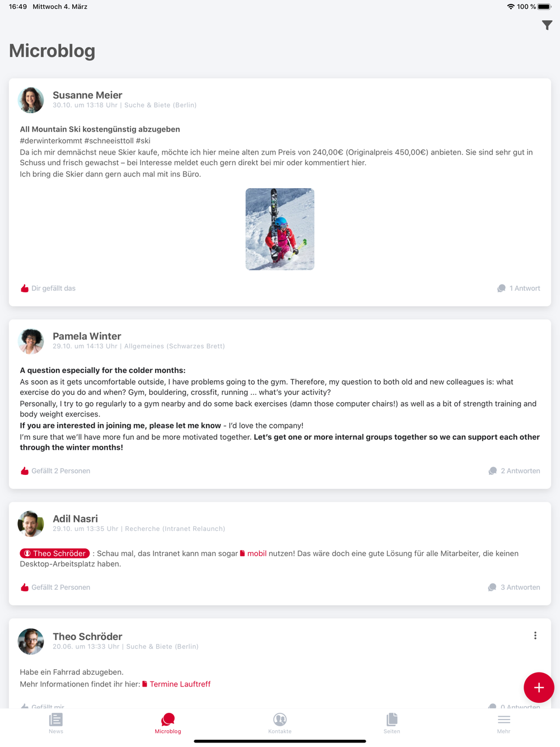560x747 pixels.
Task: Switch to the Kontakte tab
Action: pos(280,723)
